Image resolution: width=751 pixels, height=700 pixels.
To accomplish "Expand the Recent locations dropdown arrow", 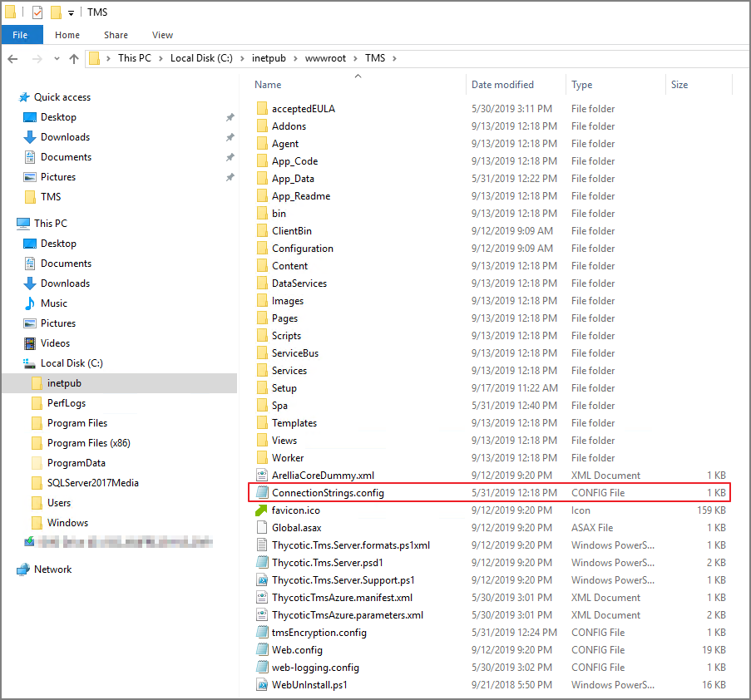I will click(x=57, y=59).
